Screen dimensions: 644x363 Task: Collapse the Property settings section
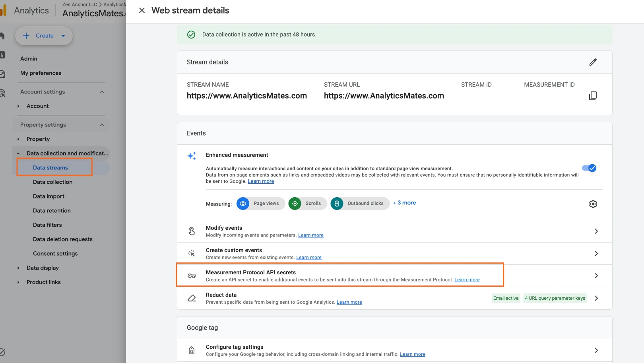pyautogui.click(x=102, y=125)
